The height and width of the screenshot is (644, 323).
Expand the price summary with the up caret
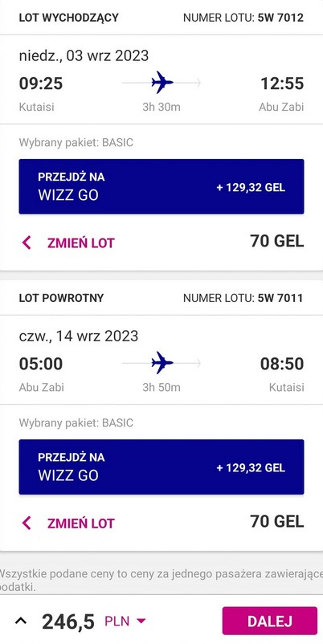coord(21,620)
